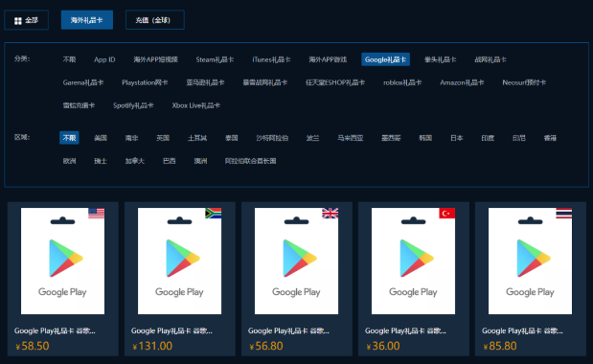Set region to 欧洲

pos(69,161)
